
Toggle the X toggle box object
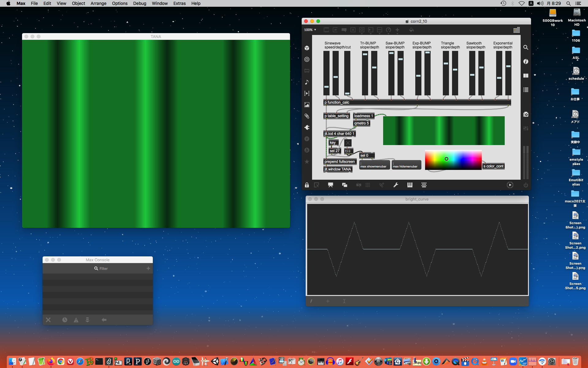[348, 143]
